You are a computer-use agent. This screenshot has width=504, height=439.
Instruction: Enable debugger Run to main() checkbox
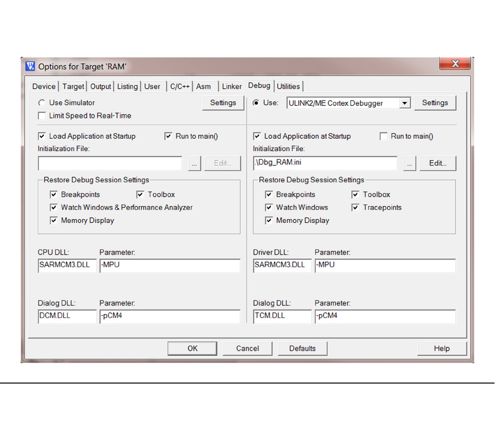coord(384,136)
